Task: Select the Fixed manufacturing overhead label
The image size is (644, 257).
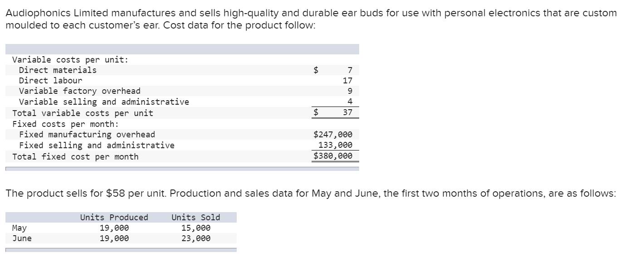Action: (x=87, y=135)
